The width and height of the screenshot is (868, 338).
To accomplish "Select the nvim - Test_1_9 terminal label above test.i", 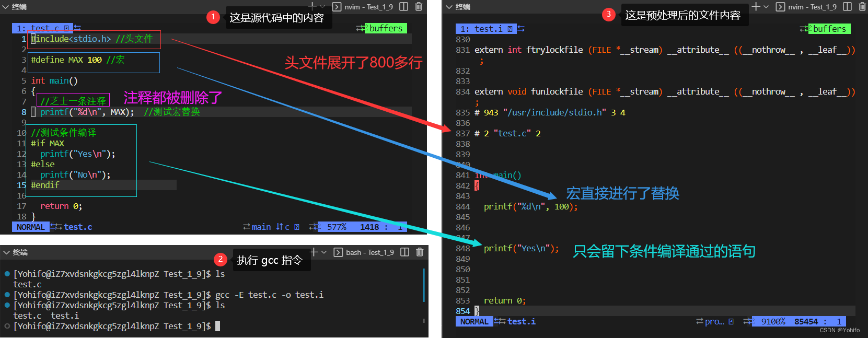I will coord(812,7).
